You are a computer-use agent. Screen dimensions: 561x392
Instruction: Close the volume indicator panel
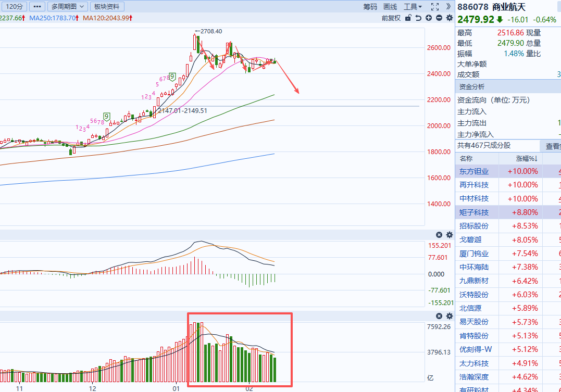[439, 316]
